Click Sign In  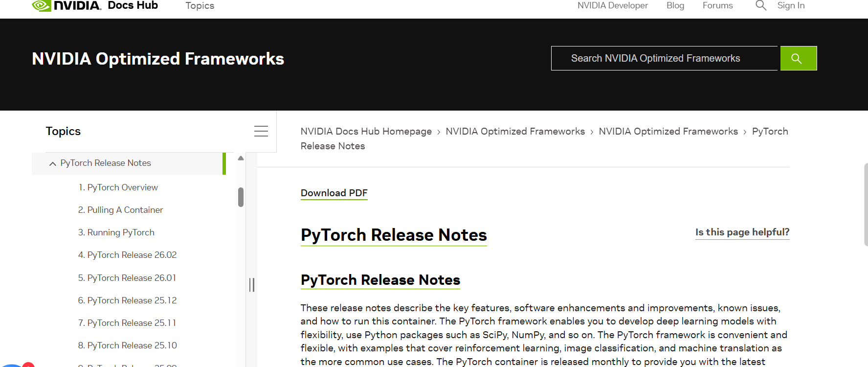coord(791,5)
